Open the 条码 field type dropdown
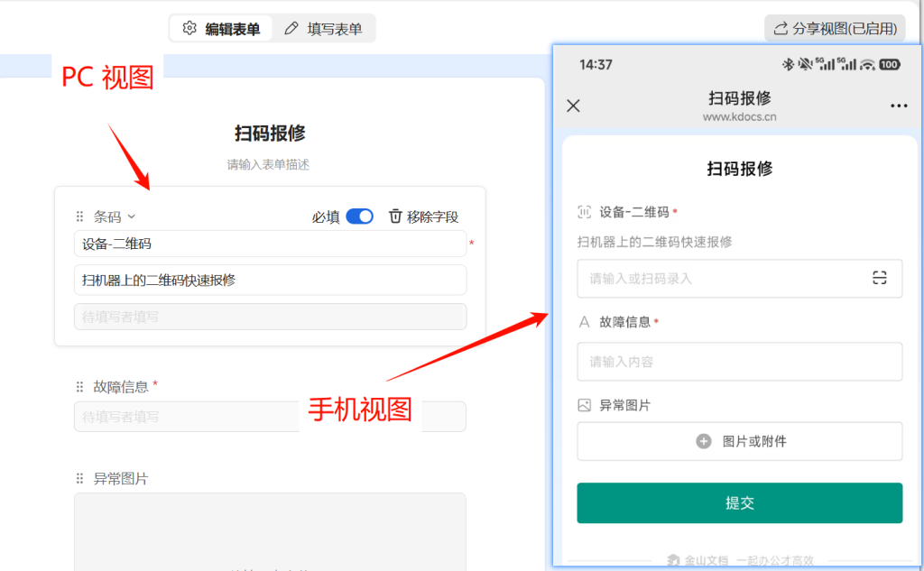The image size is (924, 571). pos(115,216)
